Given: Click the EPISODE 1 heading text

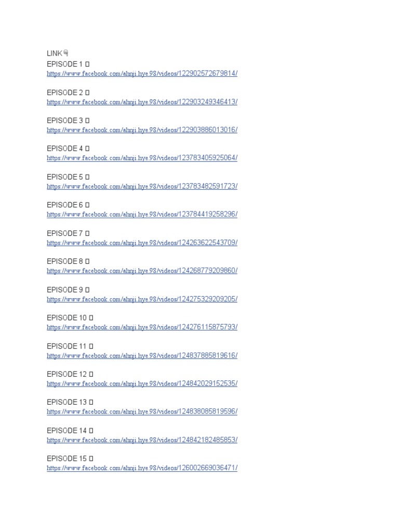Looking at the screenshot, I should pos(65,64).
